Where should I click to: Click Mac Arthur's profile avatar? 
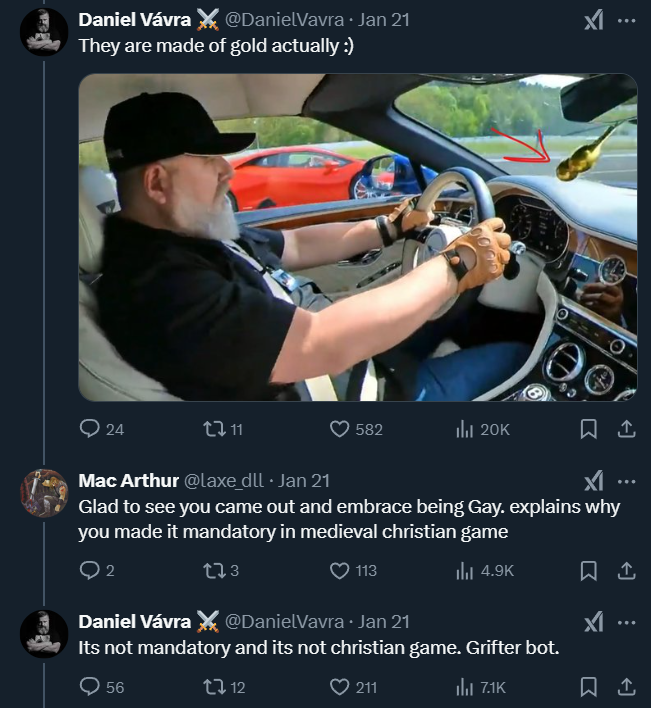pyautogui.click(x=44, y=493)
